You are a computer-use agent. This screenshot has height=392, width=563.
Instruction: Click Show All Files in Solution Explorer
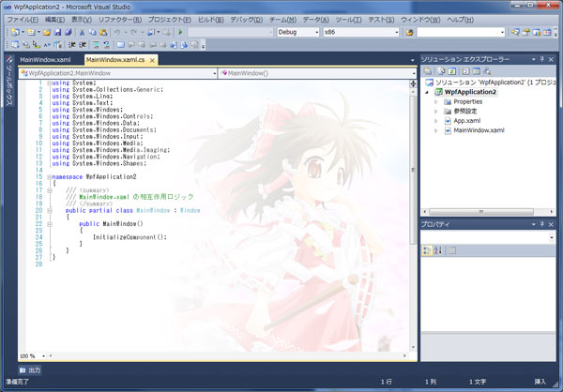(441, 71)
